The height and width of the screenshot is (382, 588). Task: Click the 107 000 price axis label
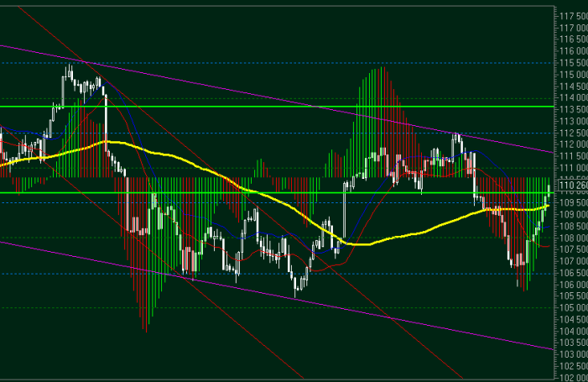[x=574, y=261]
